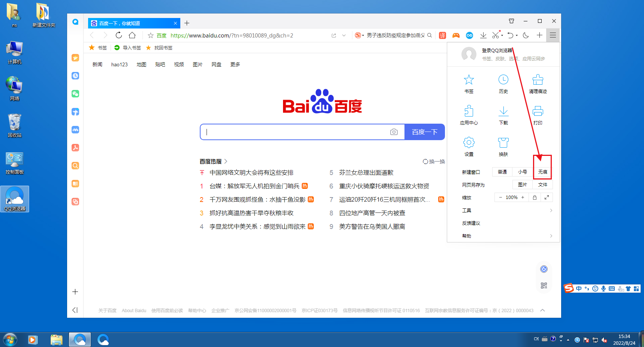Click the page refresh icon
This screenshot has width=644, height=347.
tap(118, 35)
